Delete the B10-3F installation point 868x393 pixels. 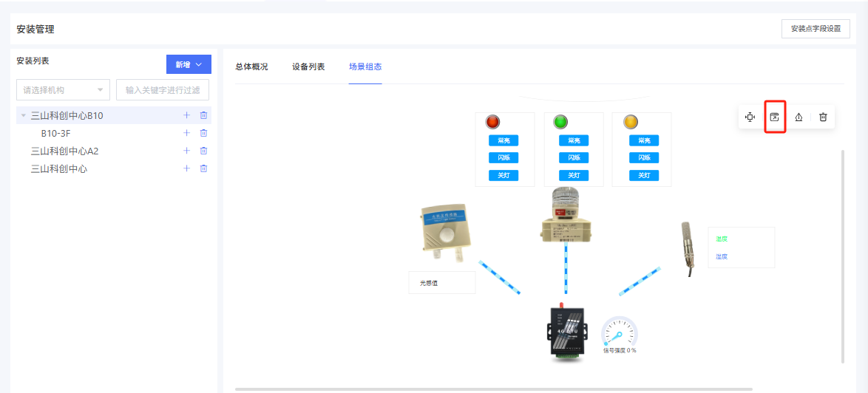[x=204, y=133]
